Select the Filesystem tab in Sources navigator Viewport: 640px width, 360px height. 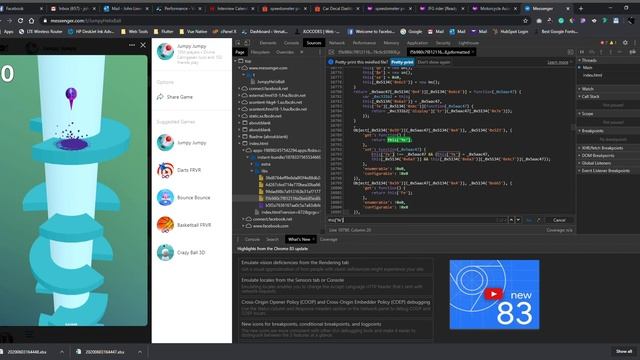(x=260, y=52)
